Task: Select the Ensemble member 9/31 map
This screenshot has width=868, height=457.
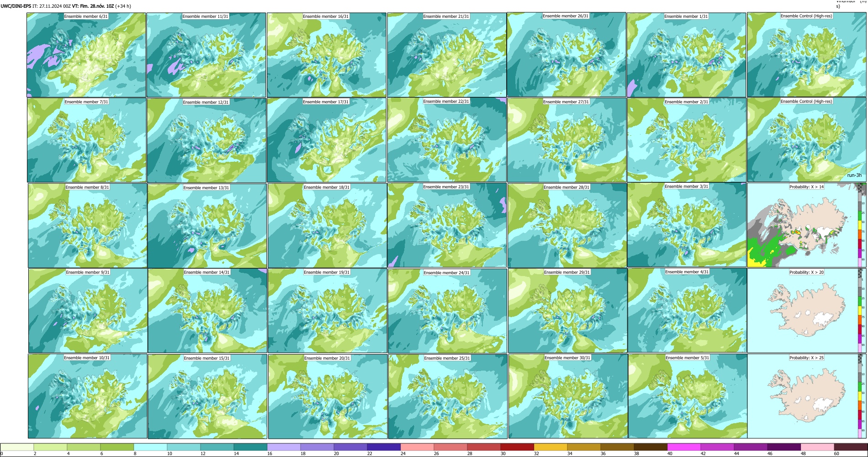Action: tap(88, 311)
